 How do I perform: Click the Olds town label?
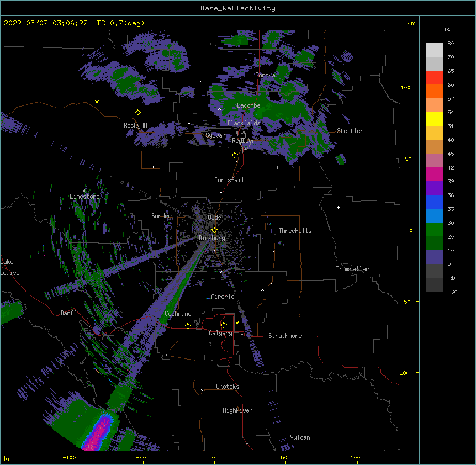point(214,218)
